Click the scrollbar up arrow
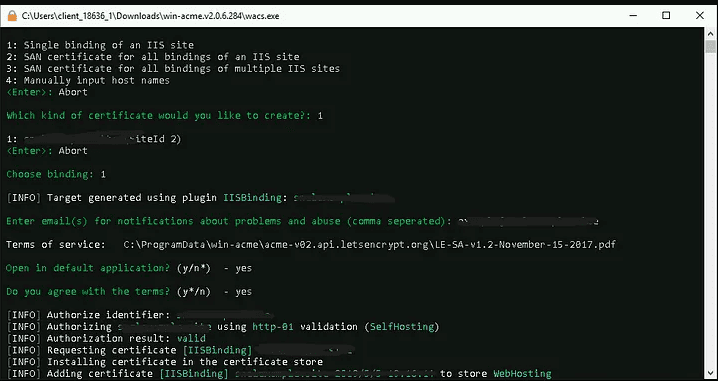Image resolution: width=718 pixels, height=381 pixels. [710, 33]
